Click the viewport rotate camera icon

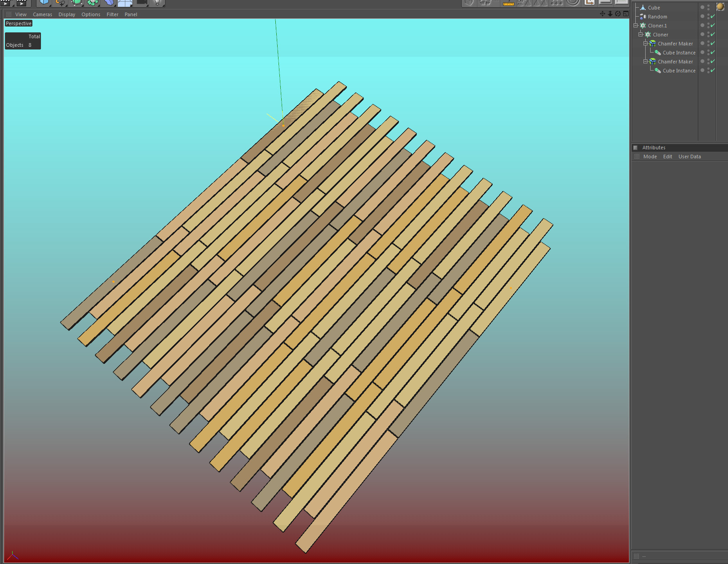[618, 14]
